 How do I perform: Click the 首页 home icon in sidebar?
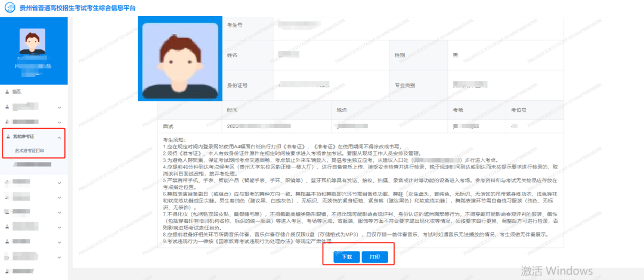7,91
